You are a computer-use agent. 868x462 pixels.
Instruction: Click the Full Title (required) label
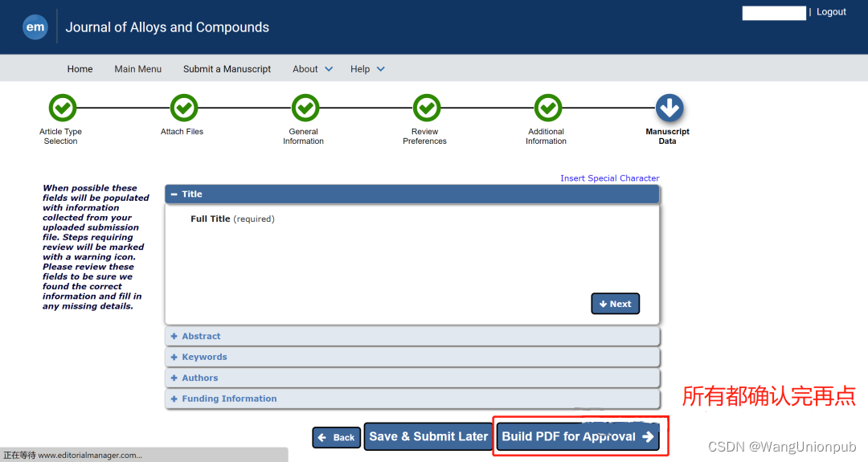coord(232,219)
